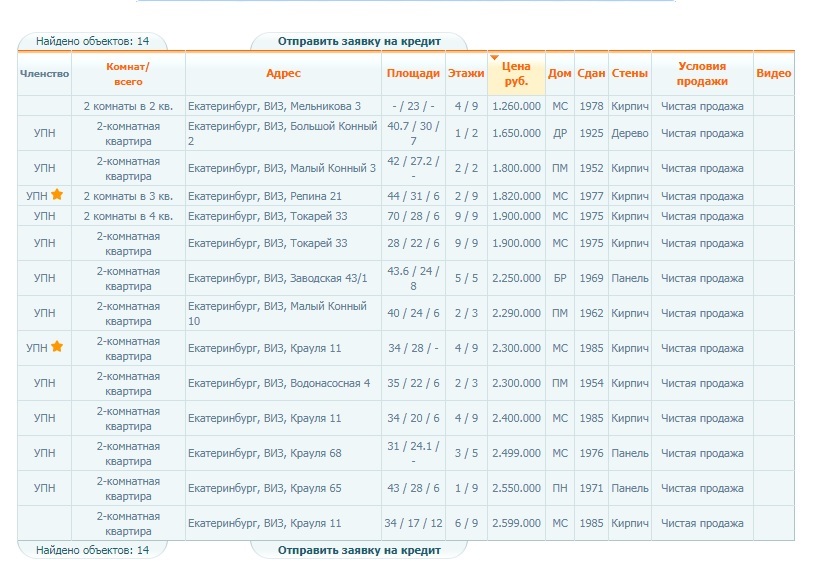Click the star icon in the Репина 21 row
Image resolution: width=837 pixels, height=581 pixels.
click(x=57, y=196)
